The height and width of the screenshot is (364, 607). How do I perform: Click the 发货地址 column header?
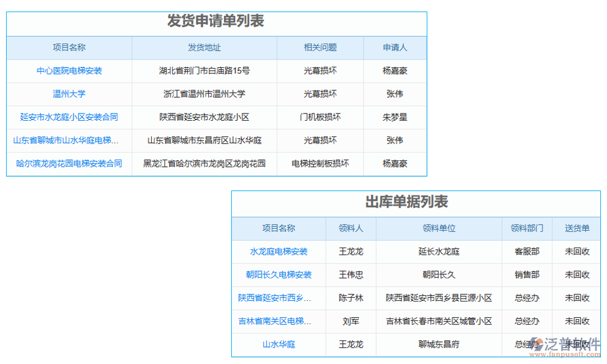pyautogui.click(x=204, y=47)
